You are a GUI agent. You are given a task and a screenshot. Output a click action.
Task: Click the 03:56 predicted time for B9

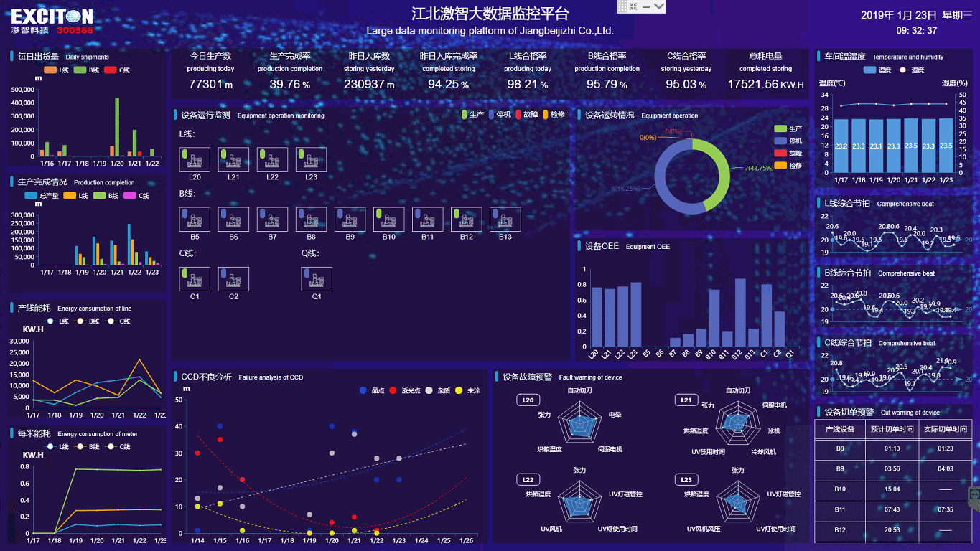892,468
